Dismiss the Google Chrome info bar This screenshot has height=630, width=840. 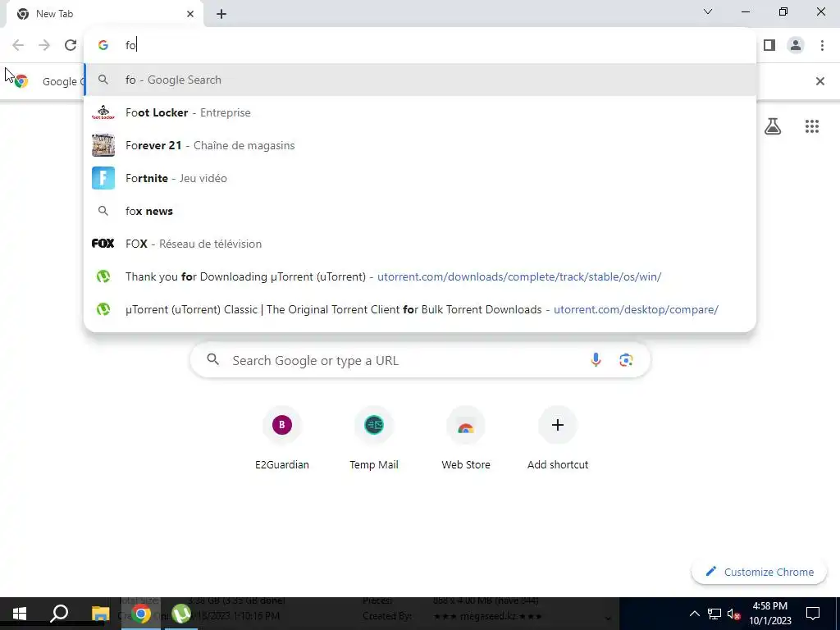point(819,81)
